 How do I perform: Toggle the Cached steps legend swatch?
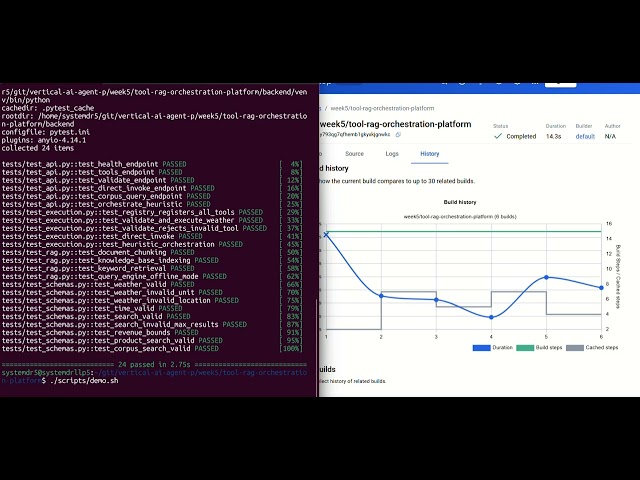(x=575, y=348)
